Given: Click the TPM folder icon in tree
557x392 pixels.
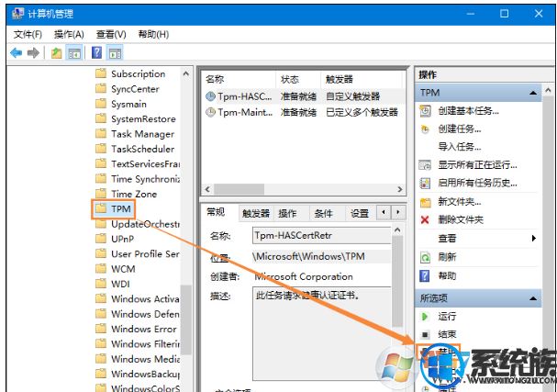Looking at the screenshot, I should click(x=101, y=208).
